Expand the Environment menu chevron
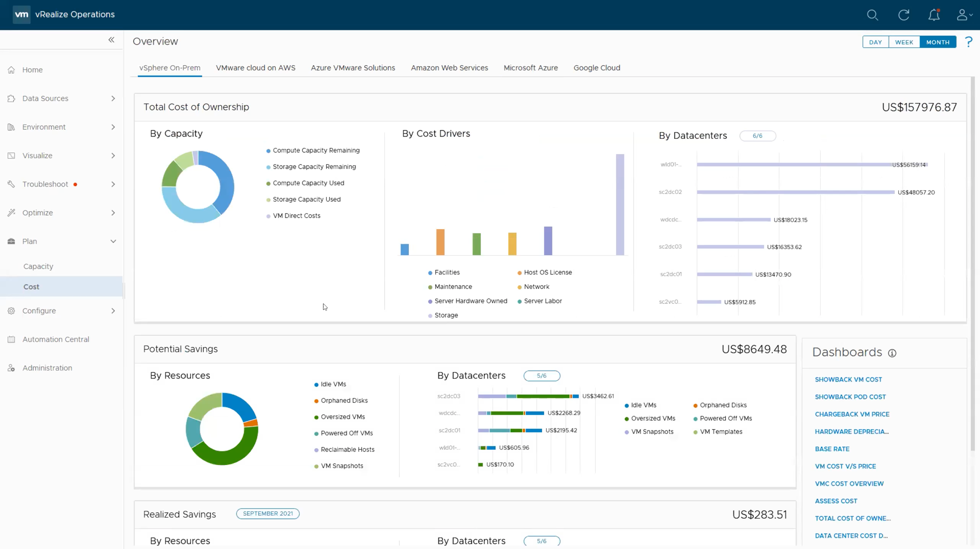980x549 pixels. 113,127
